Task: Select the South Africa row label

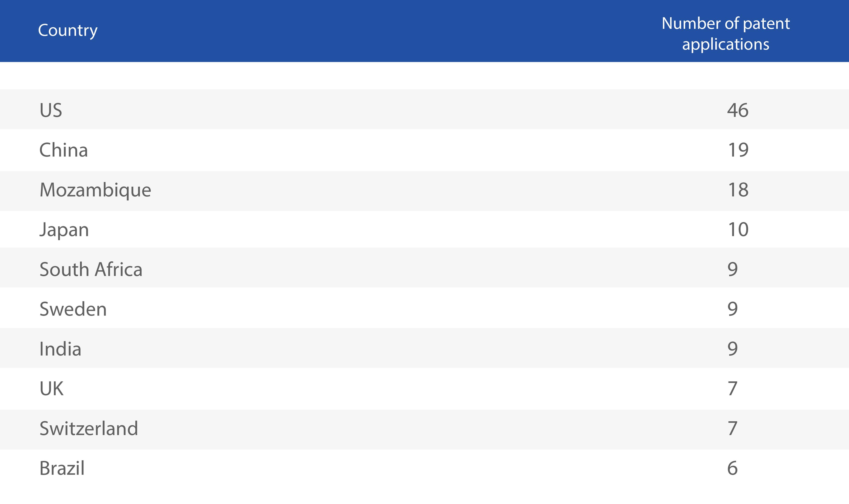Action: point(91,269)
